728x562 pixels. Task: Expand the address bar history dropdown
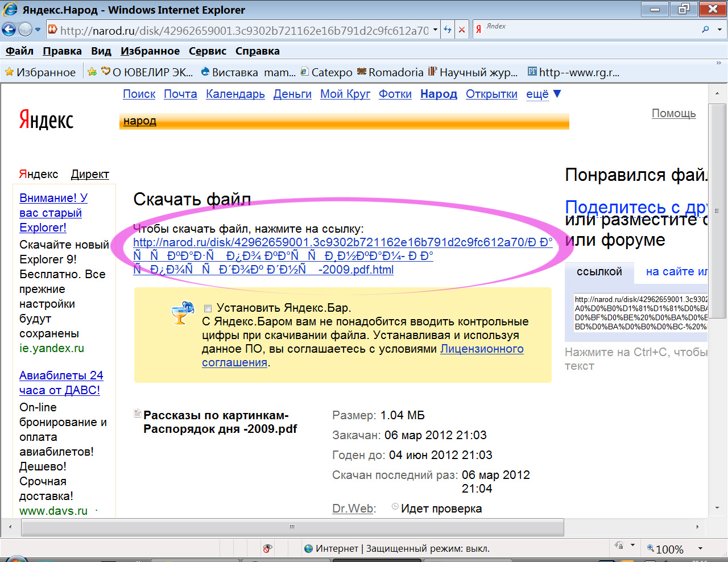(x=436, y=30)
